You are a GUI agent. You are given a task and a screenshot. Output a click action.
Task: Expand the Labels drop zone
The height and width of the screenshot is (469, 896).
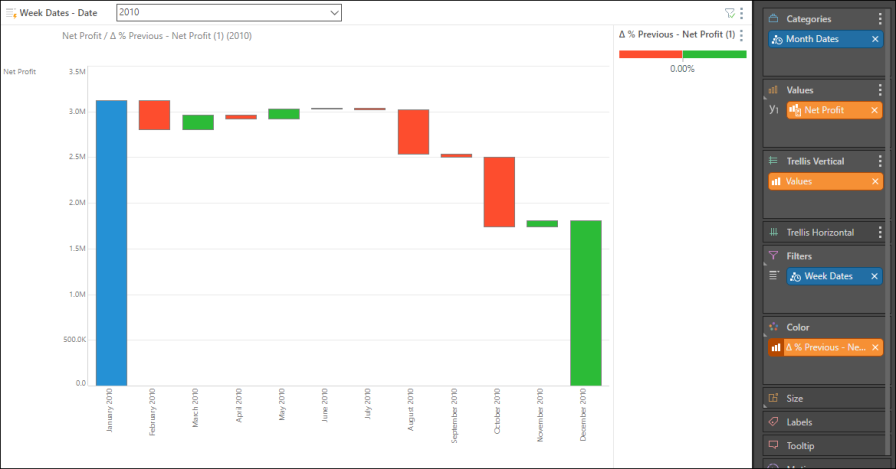pos(799,422)
